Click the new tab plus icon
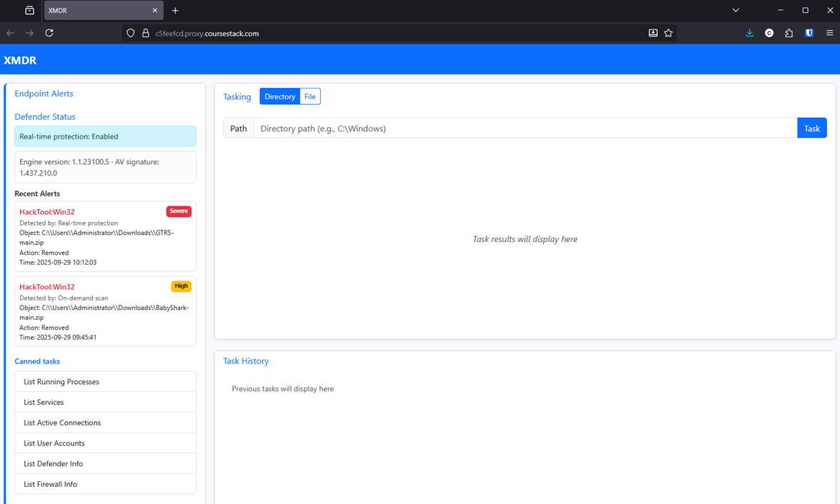Image resolution: width=840 pixels, height=504 pixels. pos(175,11)
